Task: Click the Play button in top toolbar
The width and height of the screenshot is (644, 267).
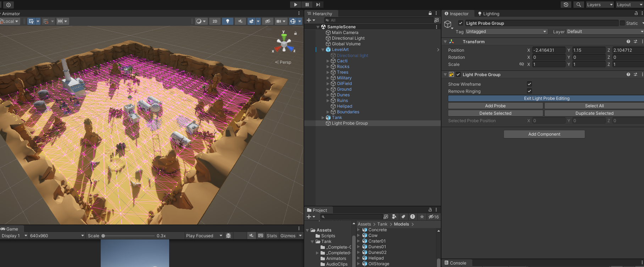Action: pos(295,5)
